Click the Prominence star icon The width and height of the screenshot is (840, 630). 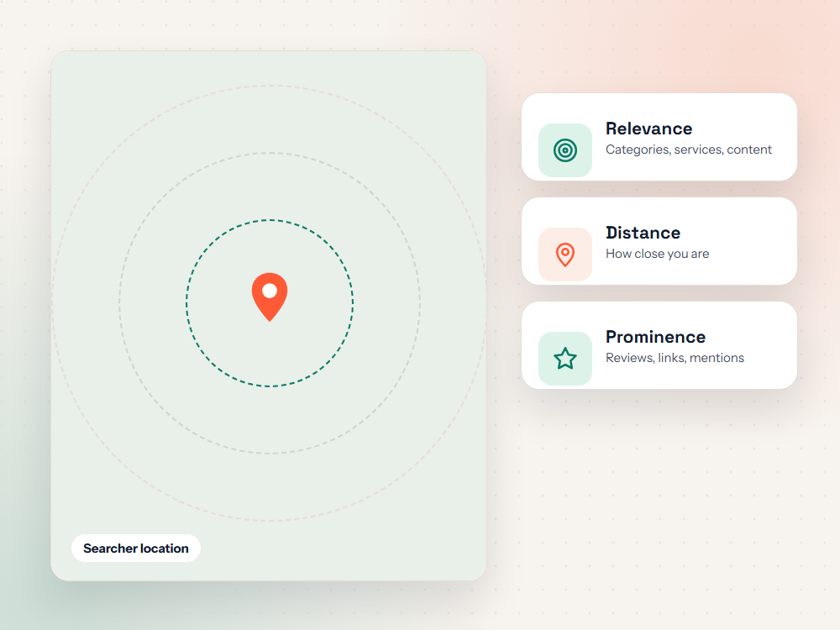point(565,359)
